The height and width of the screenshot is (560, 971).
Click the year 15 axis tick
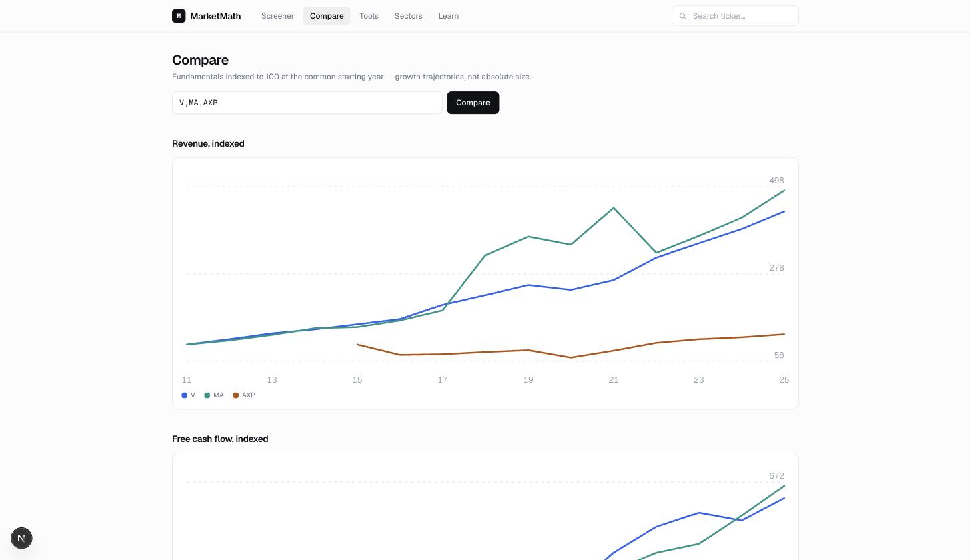point(357,380)
